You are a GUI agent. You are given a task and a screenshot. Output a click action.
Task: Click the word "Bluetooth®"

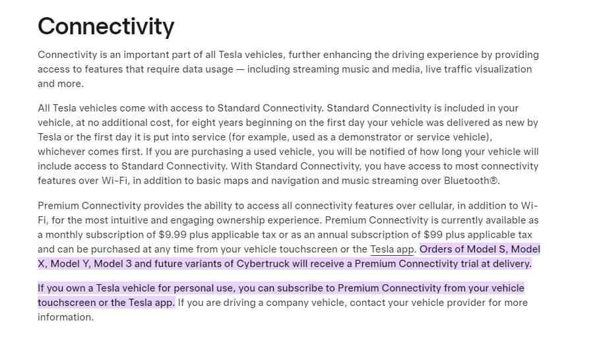[x=472, y=181]
